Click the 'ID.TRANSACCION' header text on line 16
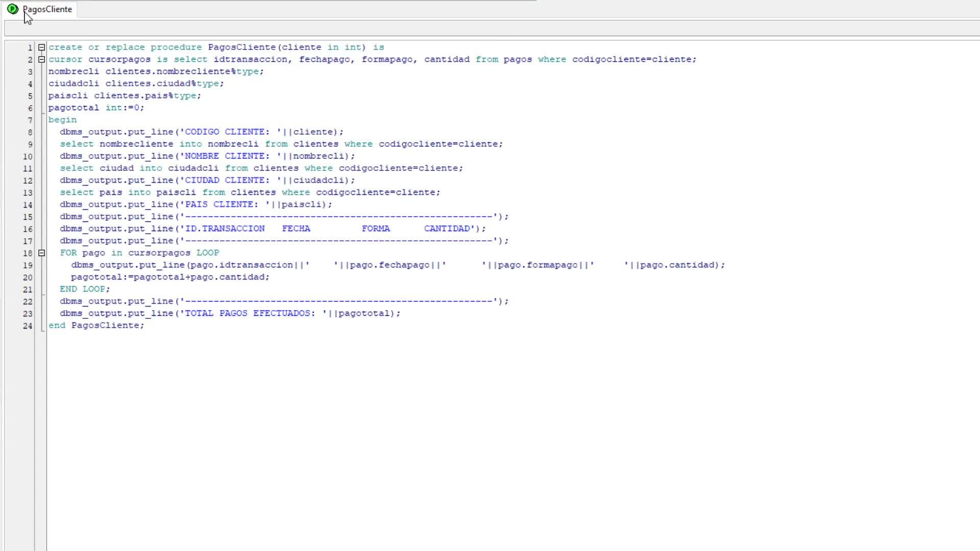This screenshot has width=980, height=551. (225, 229)
